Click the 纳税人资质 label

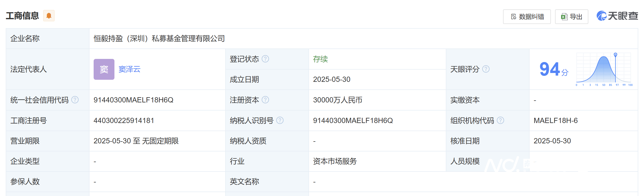click(x=248, y=141)
